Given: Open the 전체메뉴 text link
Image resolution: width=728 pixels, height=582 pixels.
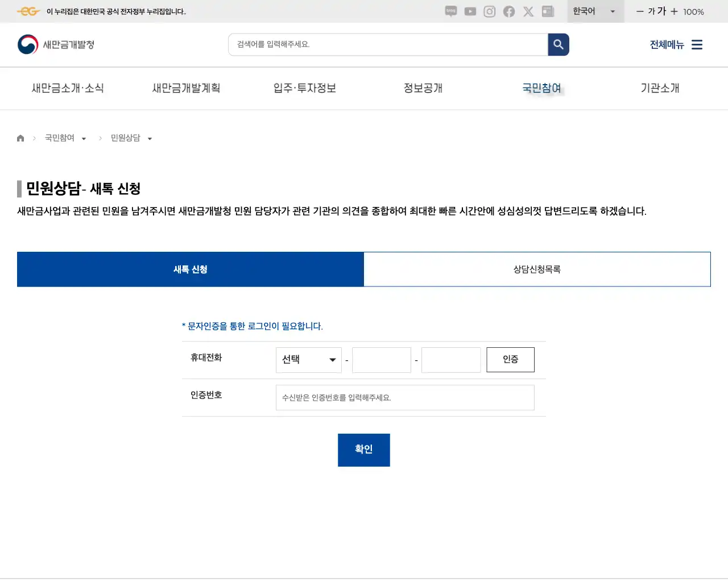Looking at the screenshot, I should tap(667, 44).
